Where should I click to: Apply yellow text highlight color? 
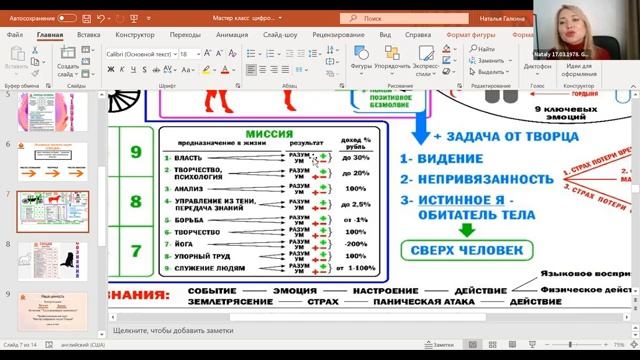point(206,70)
